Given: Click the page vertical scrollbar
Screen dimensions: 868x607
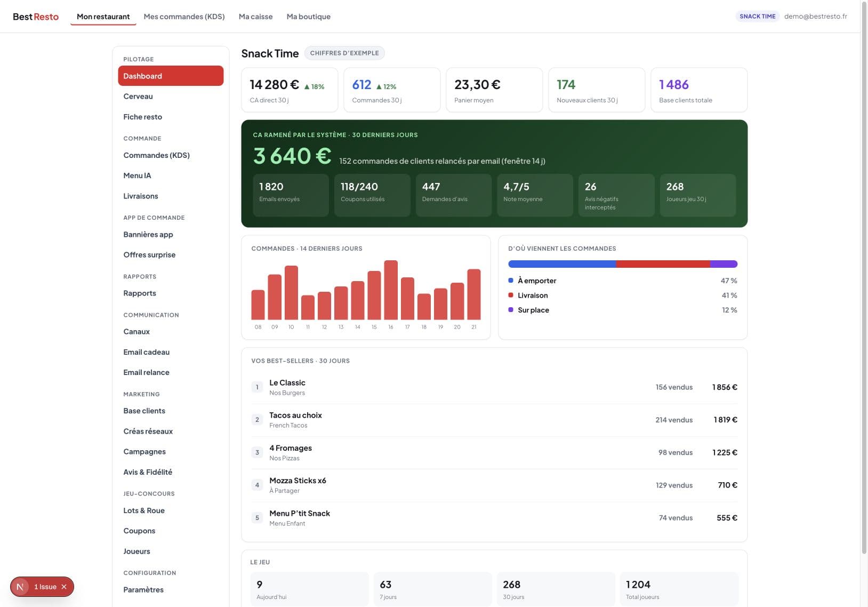Looking at the screenshot, I should point(864,277).
